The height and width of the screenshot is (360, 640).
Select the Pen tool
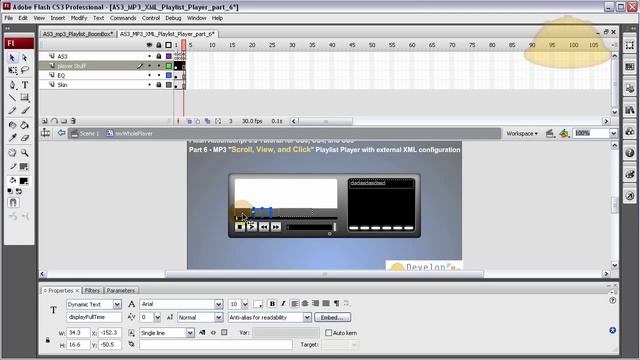click(x=12, y=85)
